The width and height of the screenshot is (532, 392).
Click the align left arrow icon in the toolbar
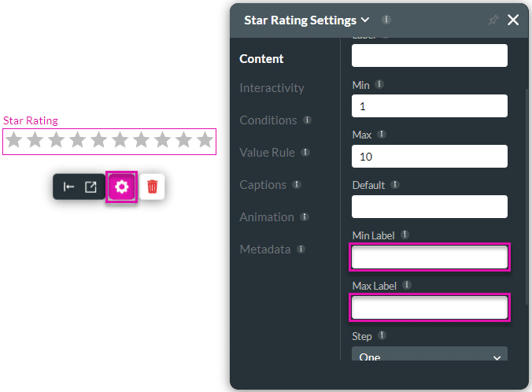point(68,187)
